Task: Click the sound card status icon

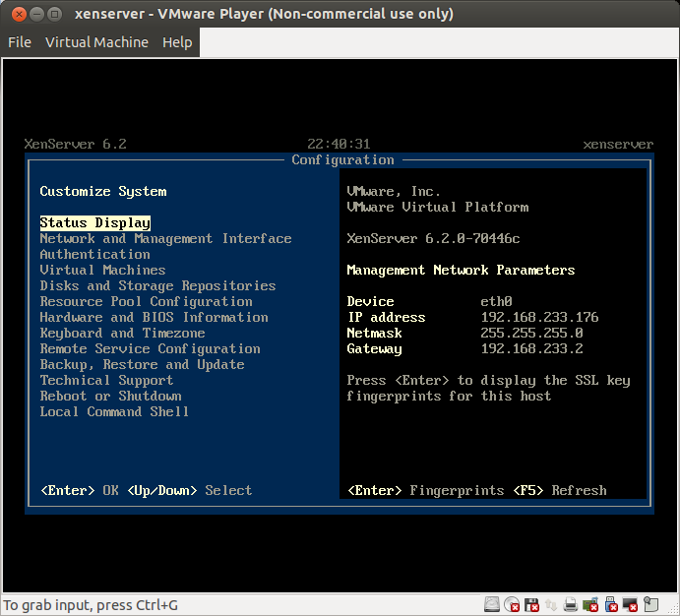Action: [590, 604]
